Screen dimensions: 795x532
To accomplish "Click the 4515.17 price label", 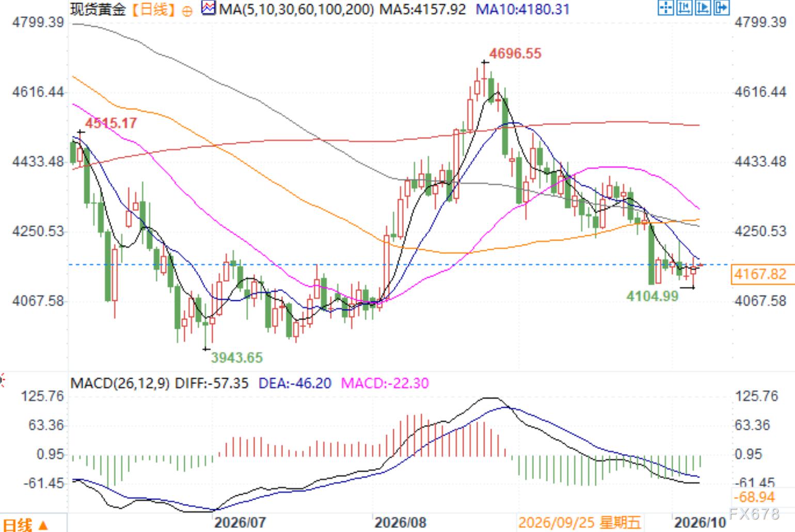I will [x=111, y=123].
